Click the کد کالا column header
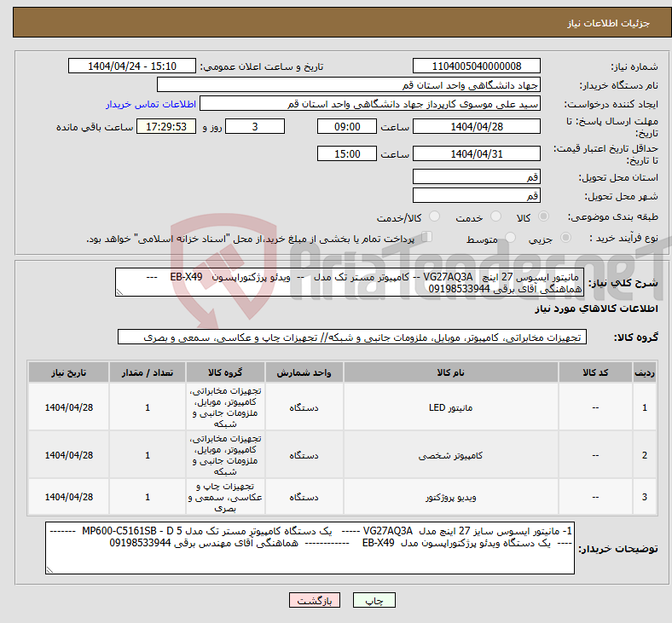The height and width of the screenshot is (623, 672). pos(595,372)
